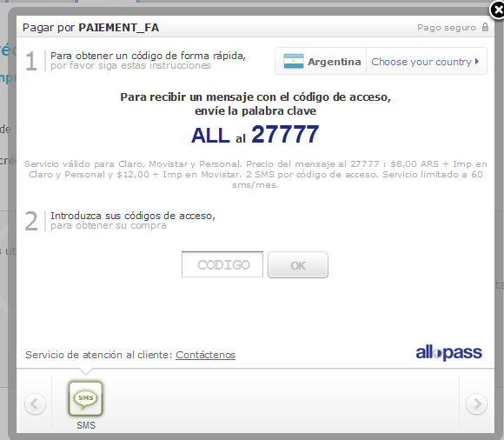Screen dimensions: 504x440
Task: Click the 27777 short number
Action: pyautogui.click(x=285, y=134)
